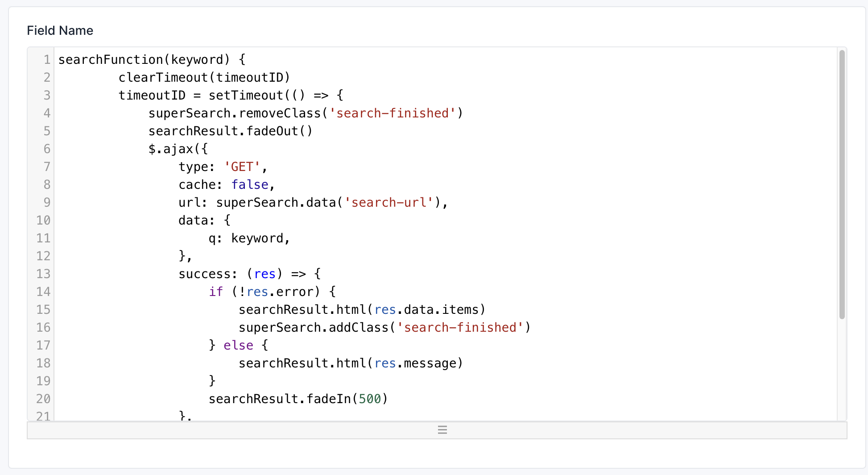Click the resize handle below the code editor
868x475 pixels.
pyautogui.click(x=442, y=430)
